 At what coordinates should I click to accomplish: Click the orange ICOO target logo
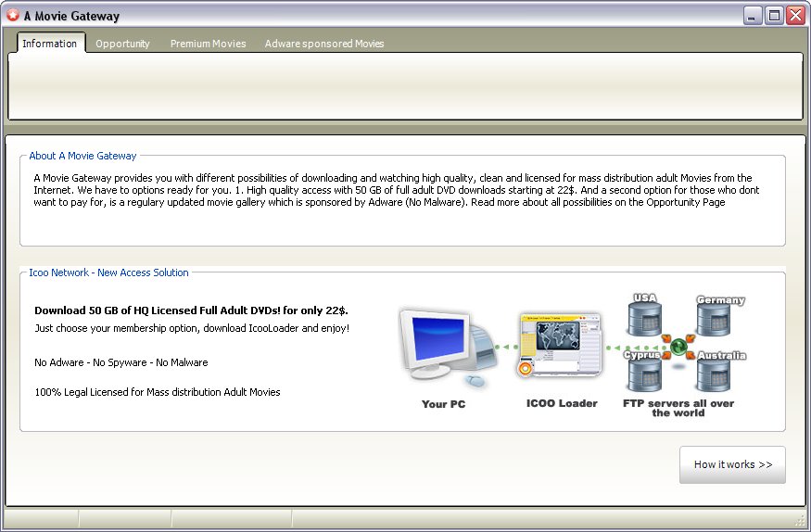click(x=525, y=369)
